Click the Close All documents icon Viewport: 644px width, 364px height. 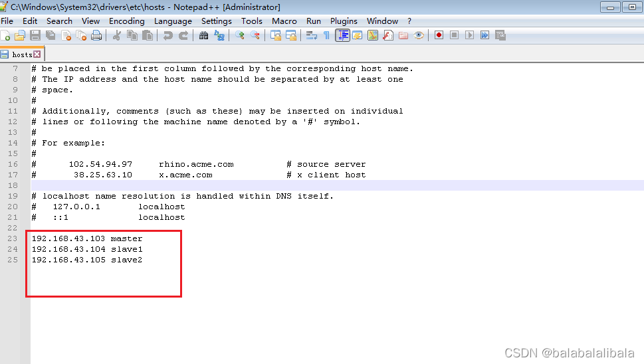pos(81,36)
